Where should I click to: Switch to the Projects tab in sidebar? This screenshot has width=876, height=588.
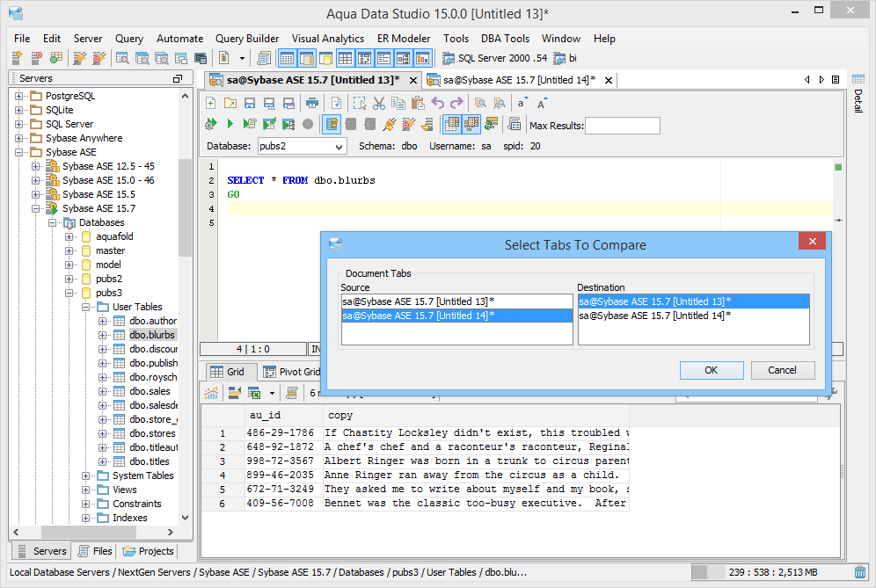(x=148, y=551)
